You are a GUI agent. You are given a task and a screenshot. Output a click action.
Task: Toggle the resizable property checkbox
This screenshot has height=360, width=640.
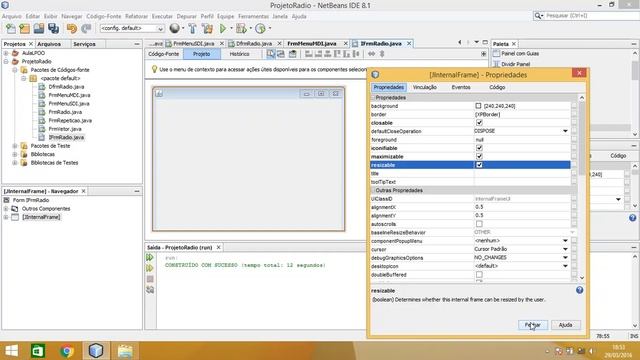pos(479,165)
